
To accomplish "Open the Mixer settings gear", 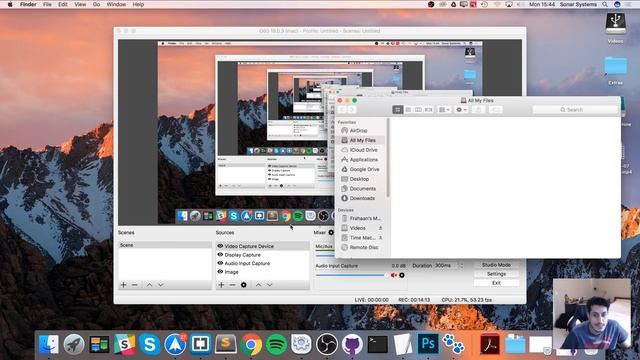I will click(x=331, y=232).
